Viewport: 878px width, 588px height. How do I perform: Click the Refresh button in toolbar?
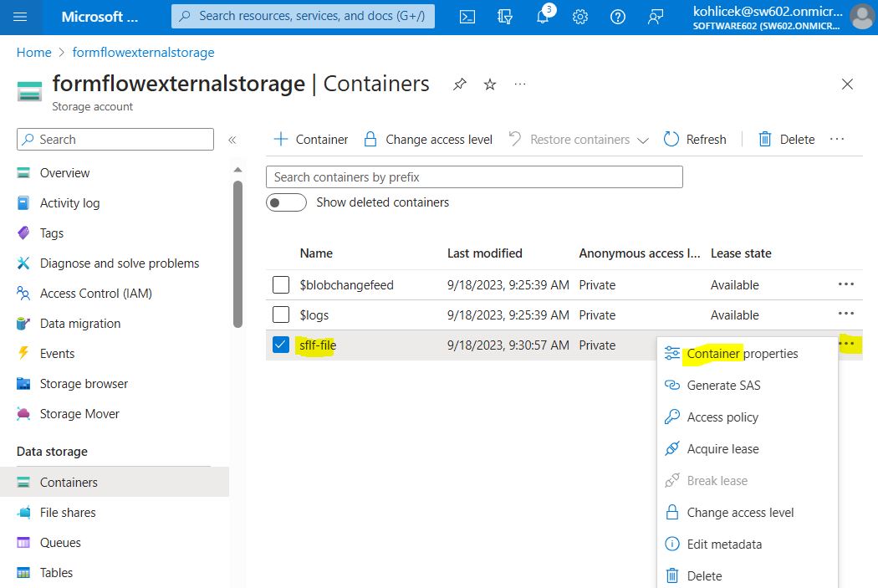coord(695,140)
